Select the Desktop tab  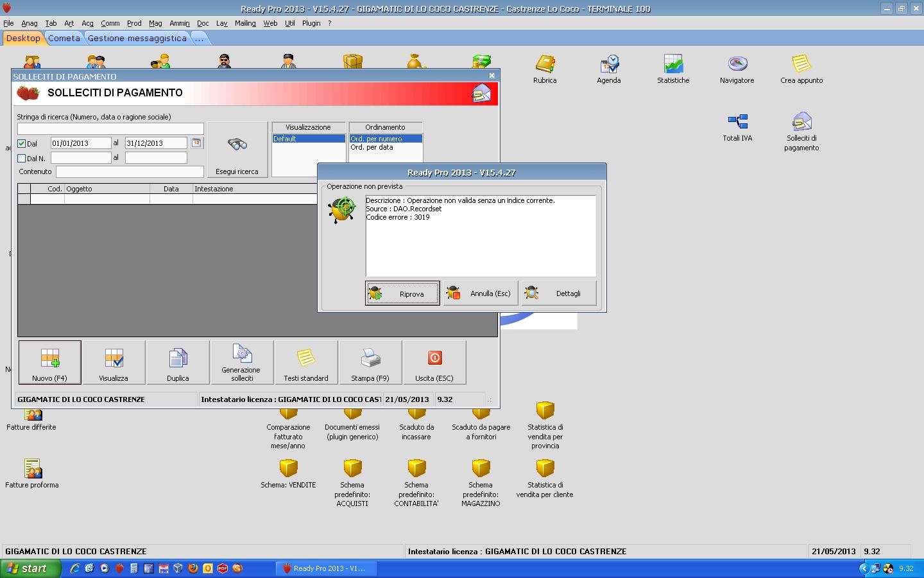pyautogui.click(x=23, y=38)
